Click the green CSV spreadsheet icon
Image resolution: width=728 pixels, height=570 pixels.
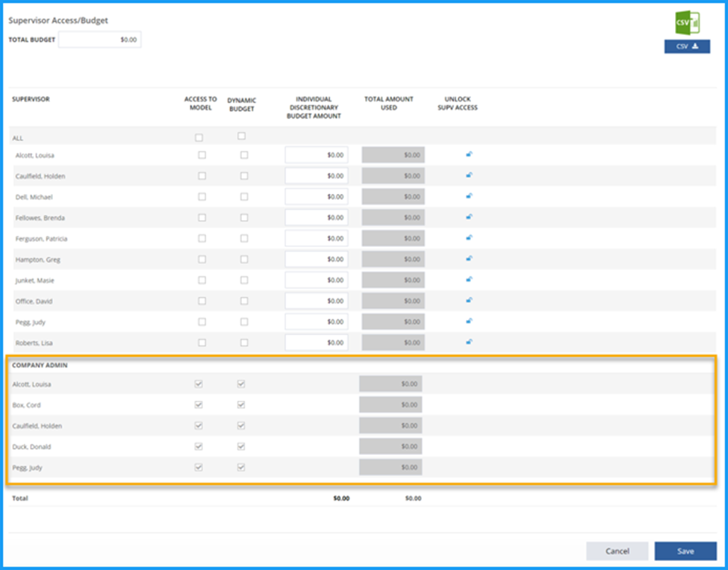click(x=687, y=22)
